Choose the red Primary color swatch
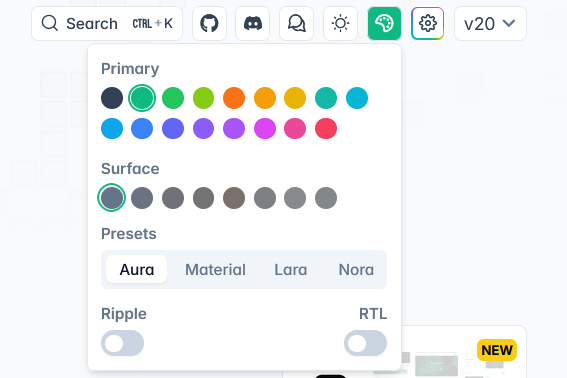 coord(326,128)
